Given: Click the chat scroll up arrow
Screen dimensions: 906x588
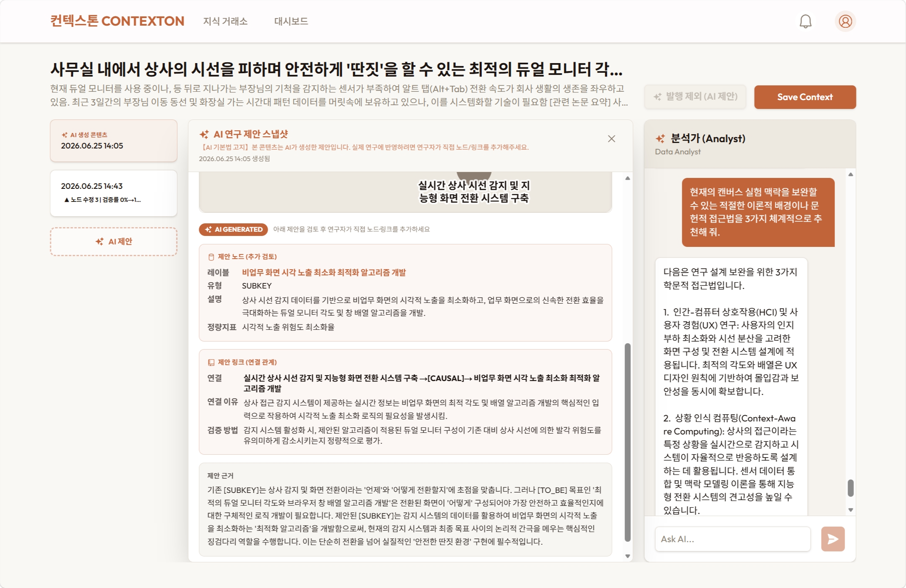Looking at the screenshot, I should (850, 174).
